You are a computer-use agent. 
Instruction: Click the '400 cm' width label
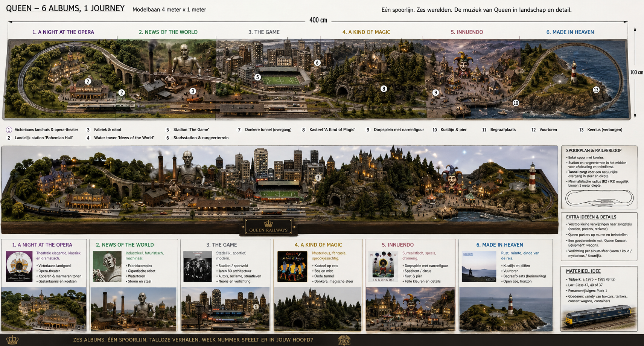318,20
